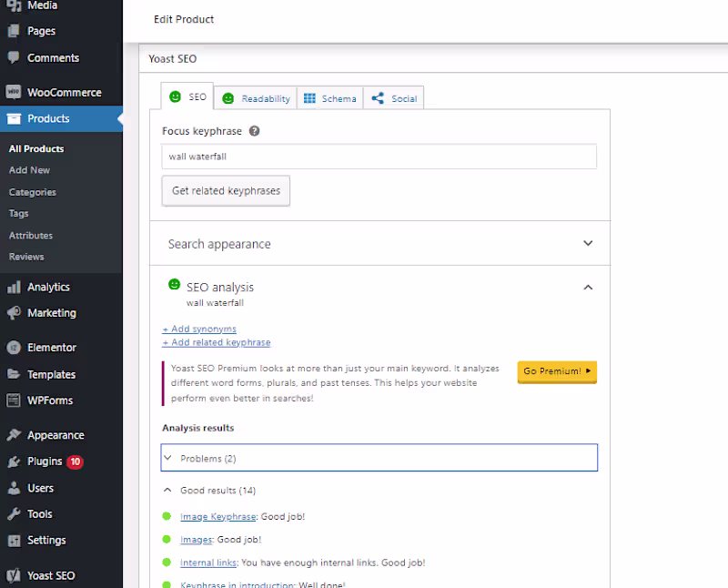This screenshot has height=588, width=728.
Task: Click the Analysis results heading
Action: tap(197, 428)
